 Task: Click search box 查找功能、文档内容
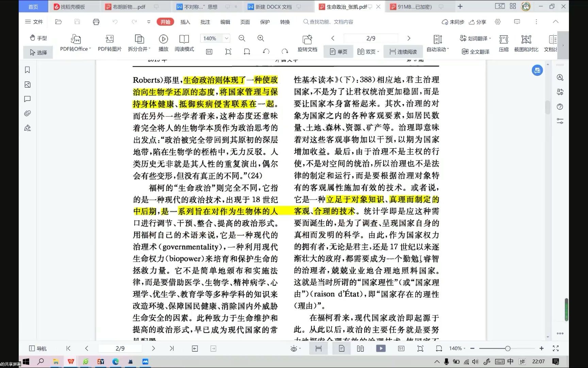coord(329,22)
